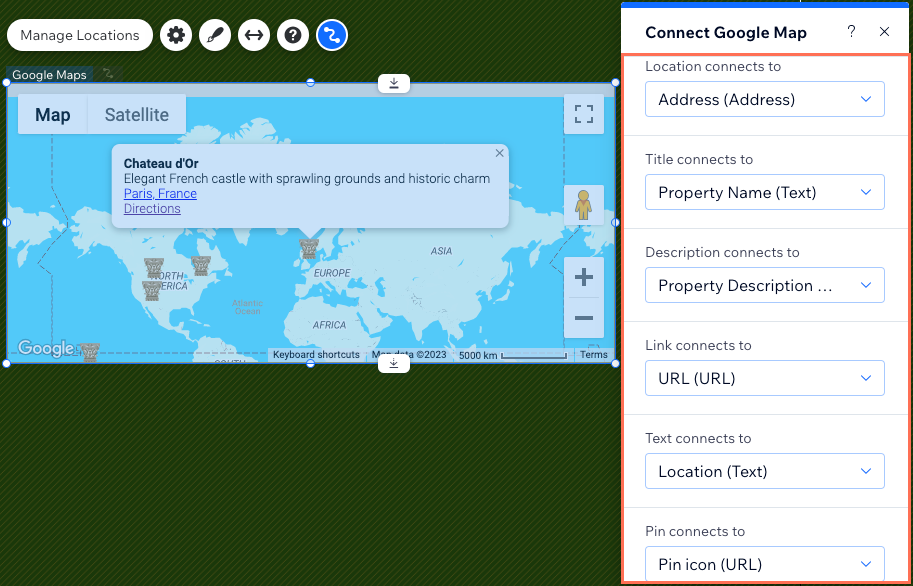The height and width of the screenshot is (586, 913).
Task: Open the Paris, France link
Action: pyautogui.click(x=160, y=193)
